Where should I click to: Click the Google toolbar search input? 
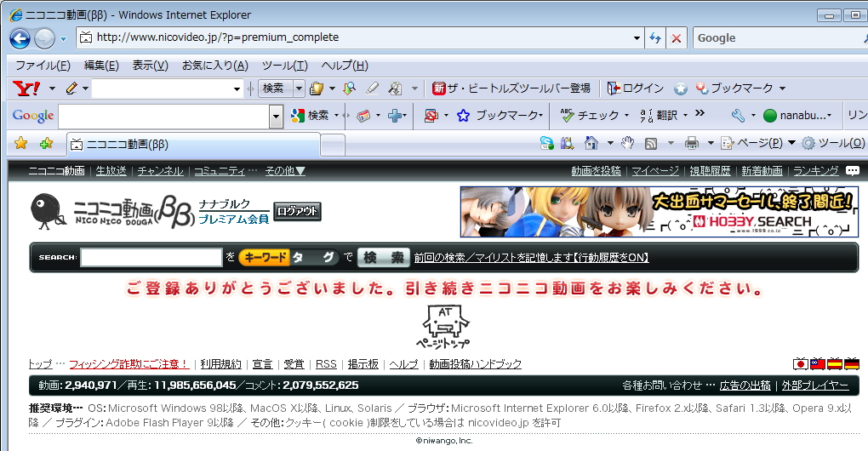pyautogui.click(x=164, y=117)
